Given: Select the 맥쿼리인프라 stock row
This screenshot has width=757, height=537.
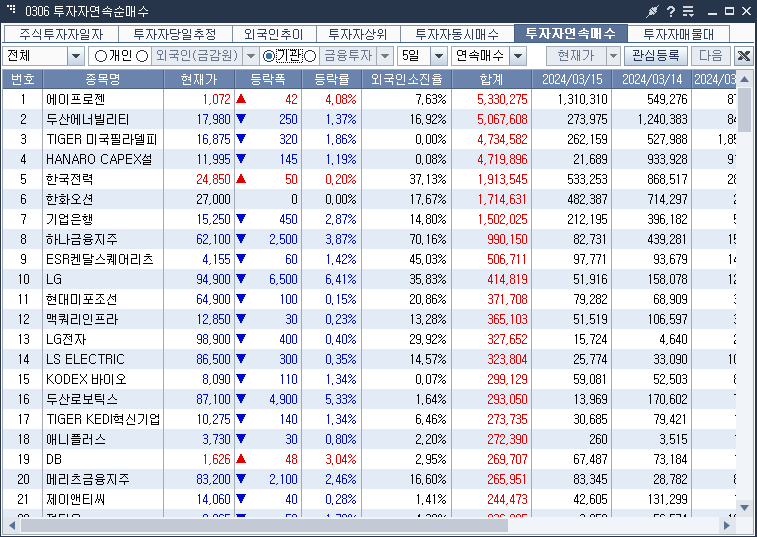Looking at the screenshot, I should tap(369, 319).
